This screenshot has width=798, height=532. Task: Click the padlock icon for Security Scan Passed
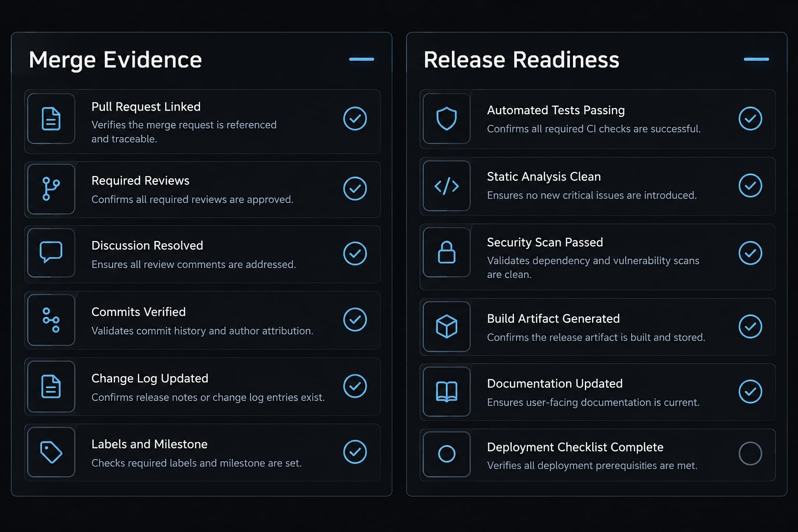(x=447, y=252)
